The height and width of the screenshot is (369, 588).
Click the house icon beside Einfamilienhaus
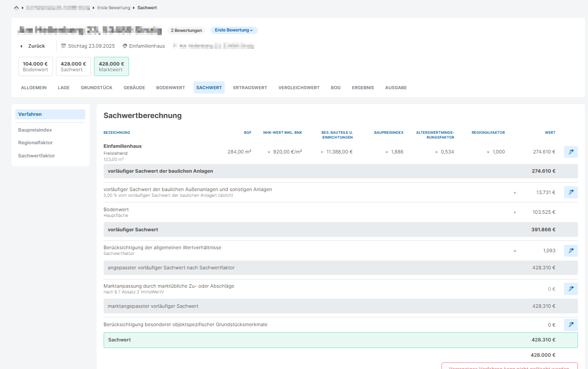click(x=125, y=46)
